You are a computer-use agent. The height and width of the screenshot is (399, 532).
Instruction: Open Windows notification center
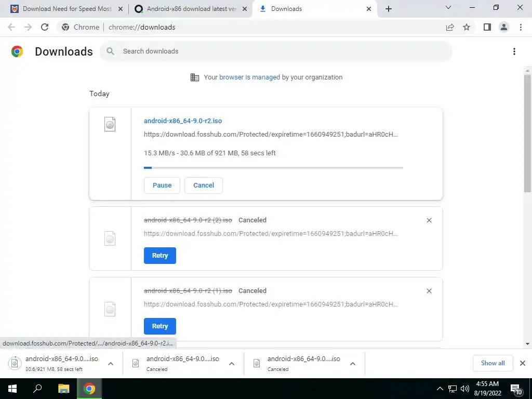click(x=516, y=390)
